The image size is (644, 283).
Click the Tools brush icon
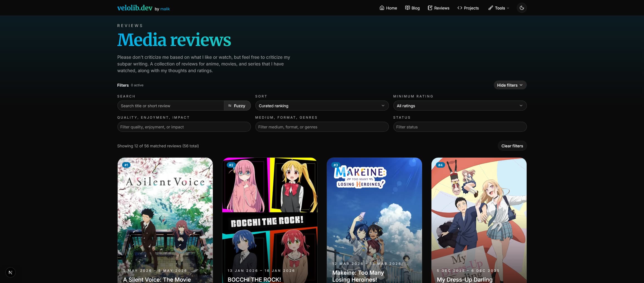(x=490, y=8)
